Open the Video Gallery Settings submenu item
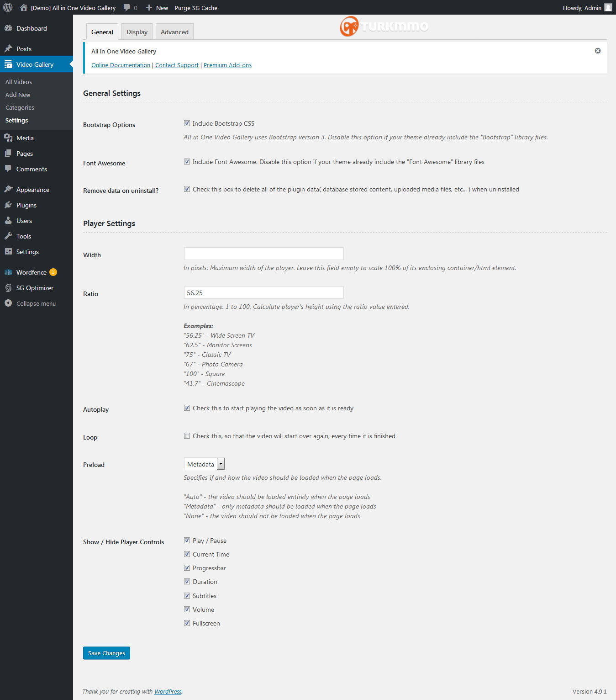This screenshot has height=700, width=616. (x=16, y=120)
